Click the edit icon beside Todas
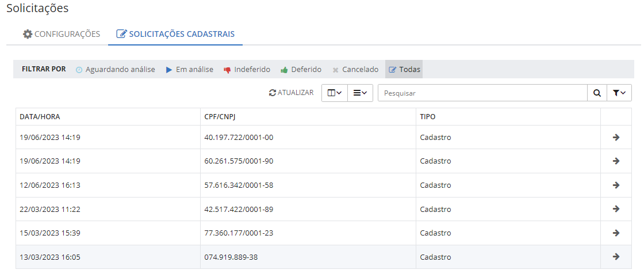The width and height of the screenshot is (644, 277). click(x=393, y=70)
